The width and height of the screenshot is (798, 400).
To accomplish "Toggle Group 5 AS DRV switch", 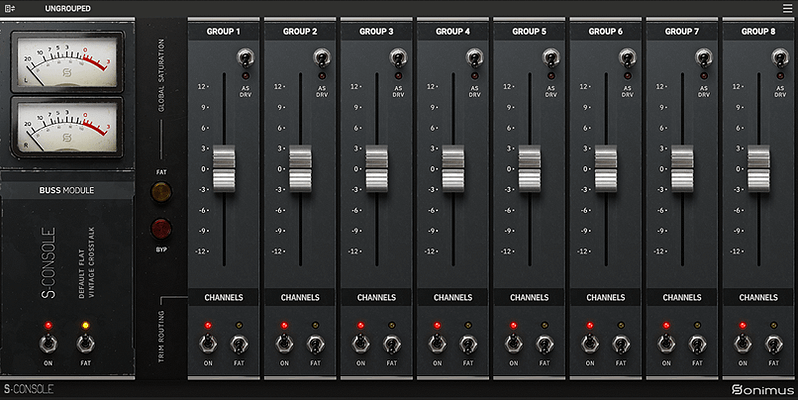I will tap(551, 58).
